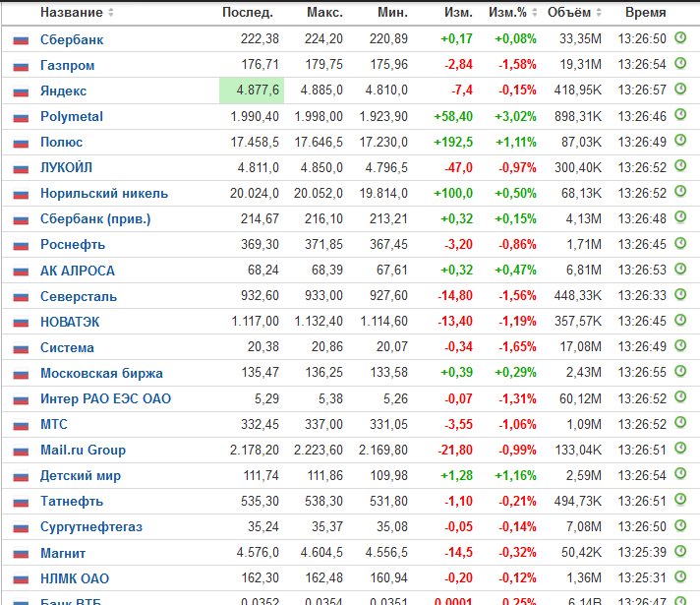Click the clock icon in the Полюс row
700x605 pixels.
point(680,141)
